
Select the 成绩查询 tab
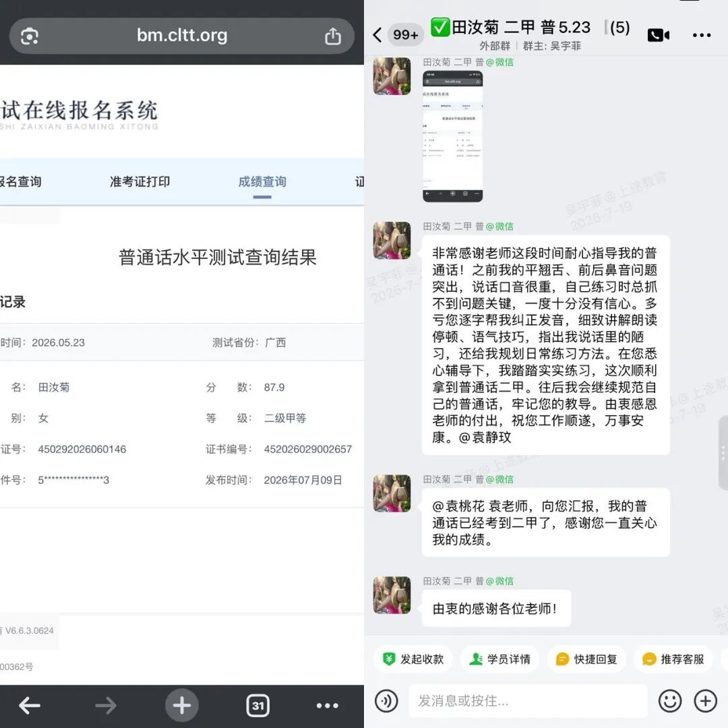(262, 181)
